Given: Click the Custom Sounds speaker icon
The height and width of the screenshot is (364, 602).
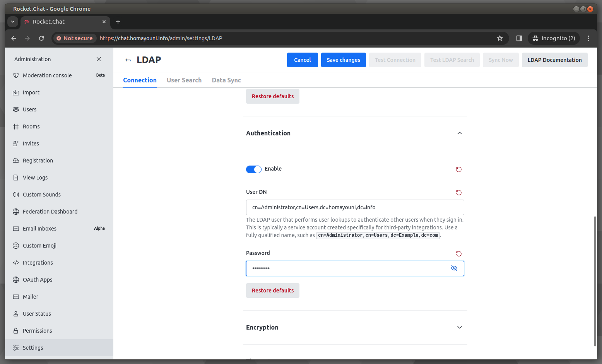Looking at the screenshot, I should pos(16,195).
